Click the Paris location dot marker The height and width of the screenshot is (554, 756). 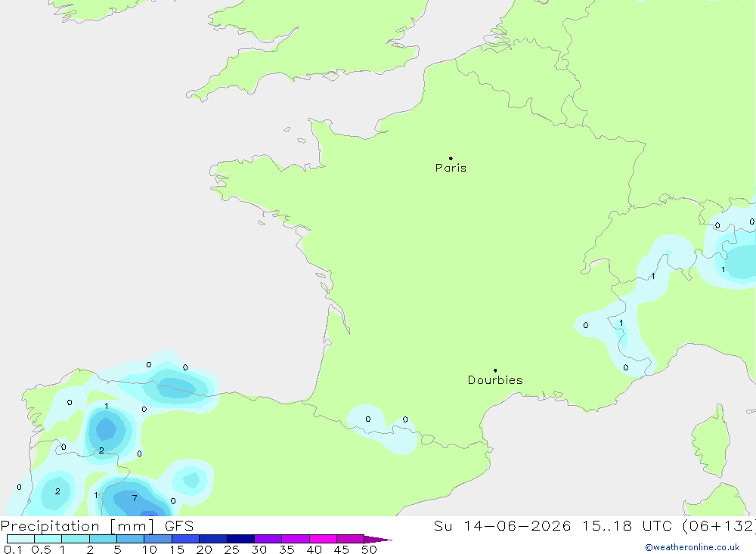(x=451, y=158)
